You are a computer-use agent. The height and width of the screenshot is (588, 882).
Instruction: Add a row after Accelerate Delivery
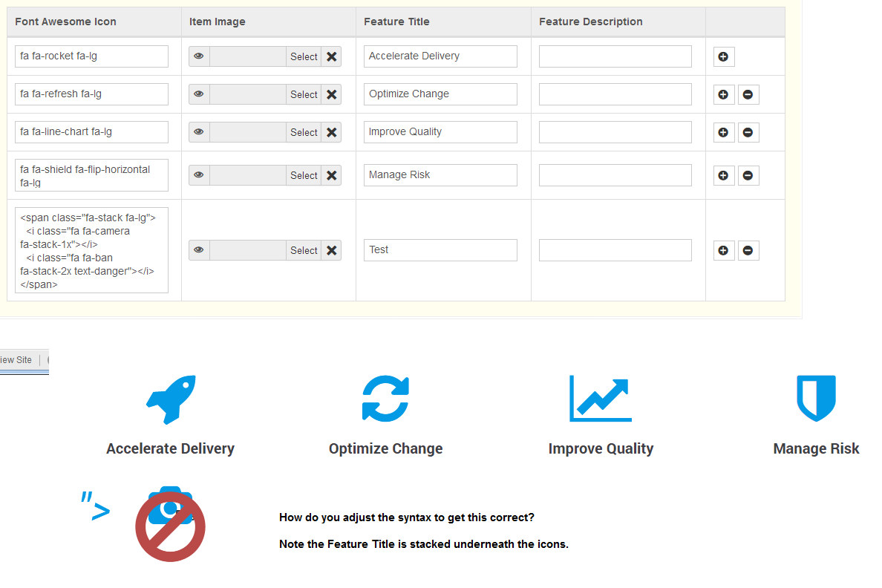723,56
